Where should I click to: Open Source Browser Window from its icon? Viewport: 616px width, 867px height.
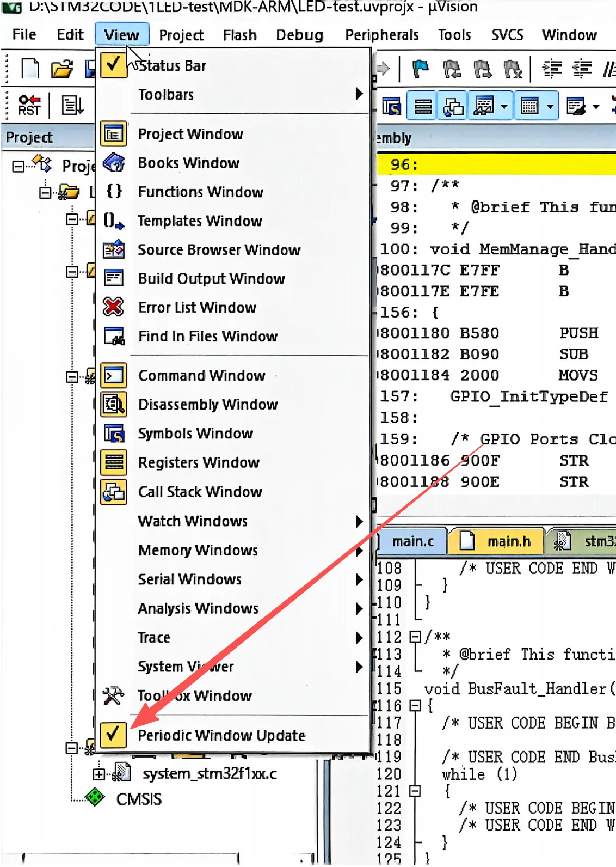pyautogui.click(x=114, y=249)
